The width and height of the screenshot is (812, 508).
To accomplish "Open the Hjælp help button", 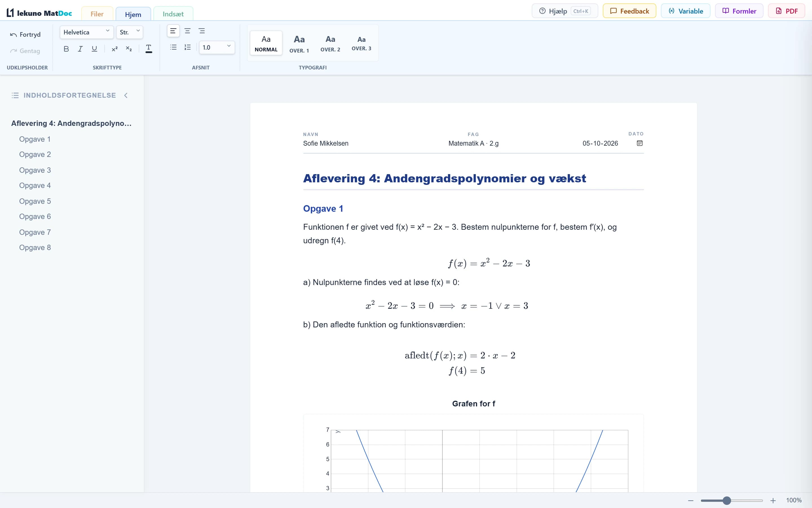I will (x=565, y=11).
